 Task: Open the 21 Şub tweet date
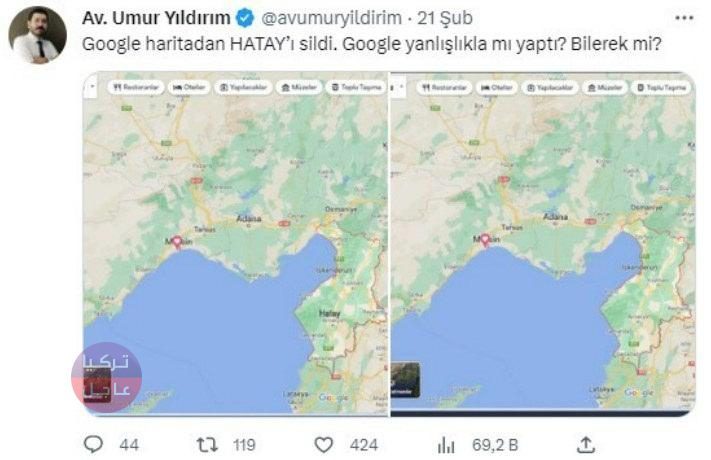point(445,18)
